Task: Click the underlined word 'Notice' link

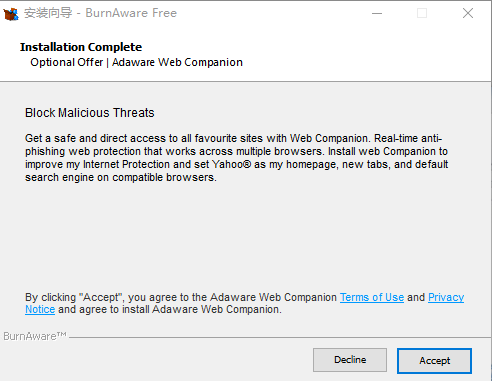Action: (x=40, y=309)
